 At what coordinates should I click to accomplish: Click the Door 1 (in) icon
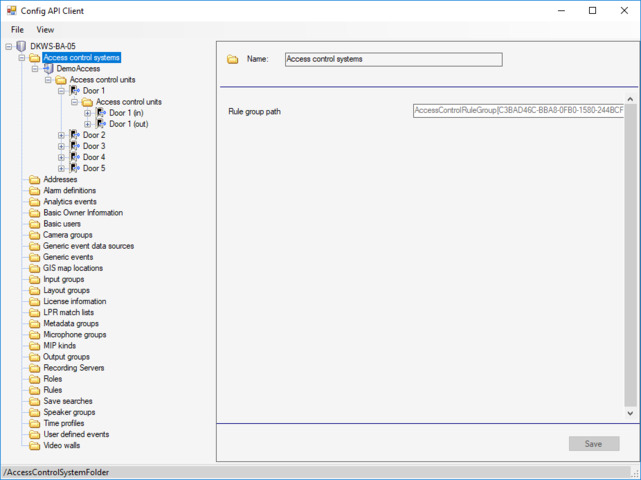coord(101,113)
